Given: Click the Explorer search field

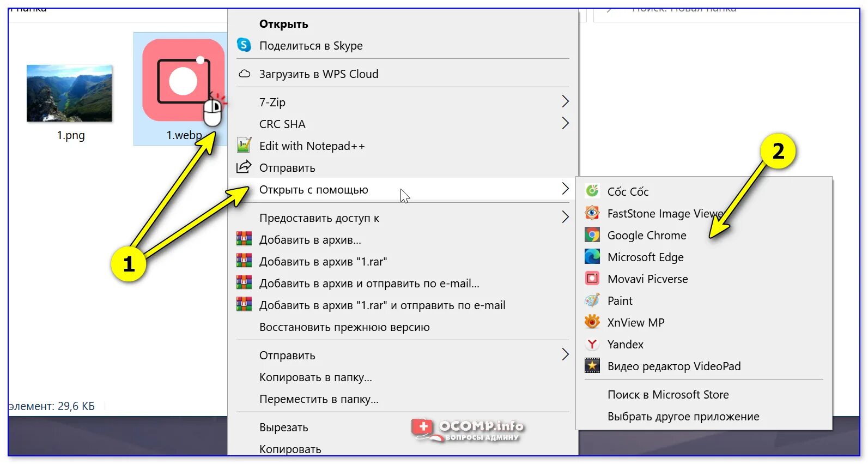Looking at the screenshot, I should click(727, 14).
